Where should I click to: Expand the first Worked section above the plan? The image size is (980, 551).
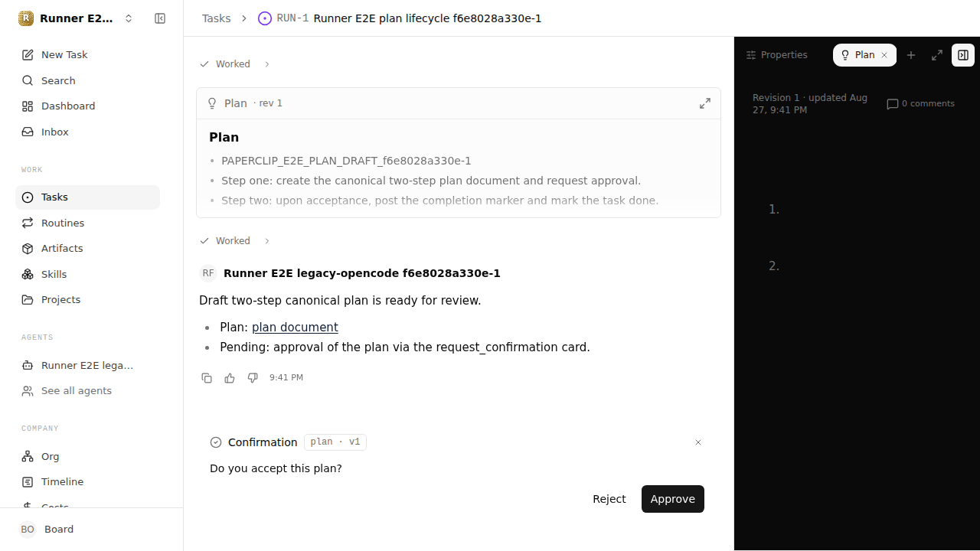(x=234, y=64)
